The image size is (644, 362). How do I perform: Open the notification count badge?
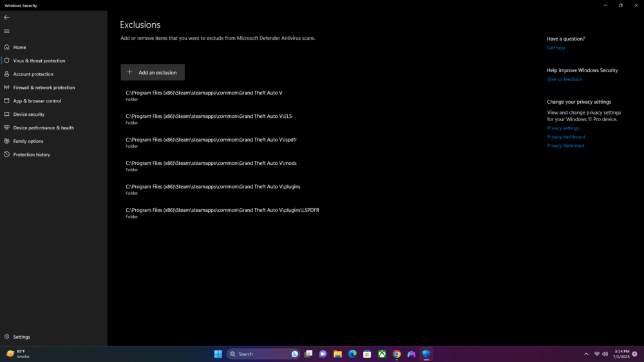coord(635,354)
